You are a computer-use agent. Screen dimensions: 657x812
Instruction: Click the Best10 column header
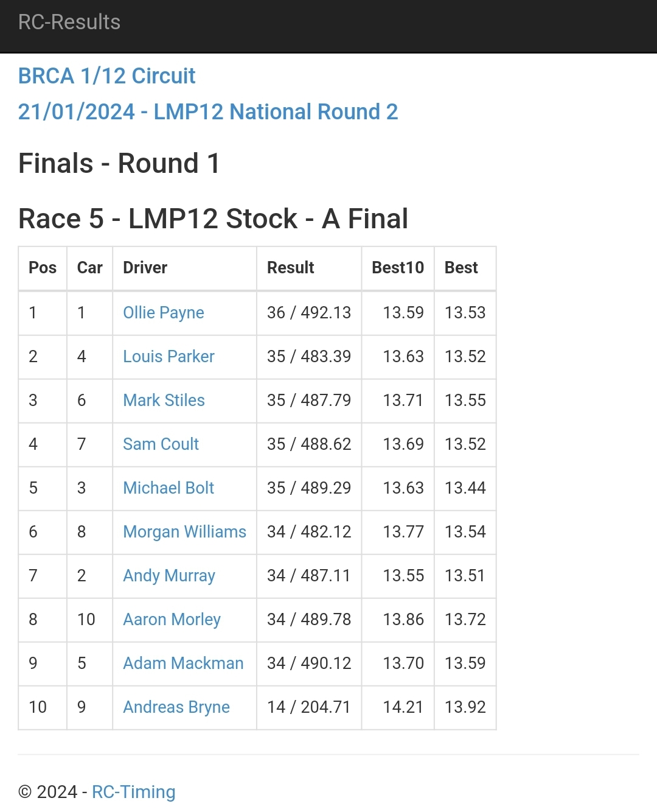(x=397, y=268)
